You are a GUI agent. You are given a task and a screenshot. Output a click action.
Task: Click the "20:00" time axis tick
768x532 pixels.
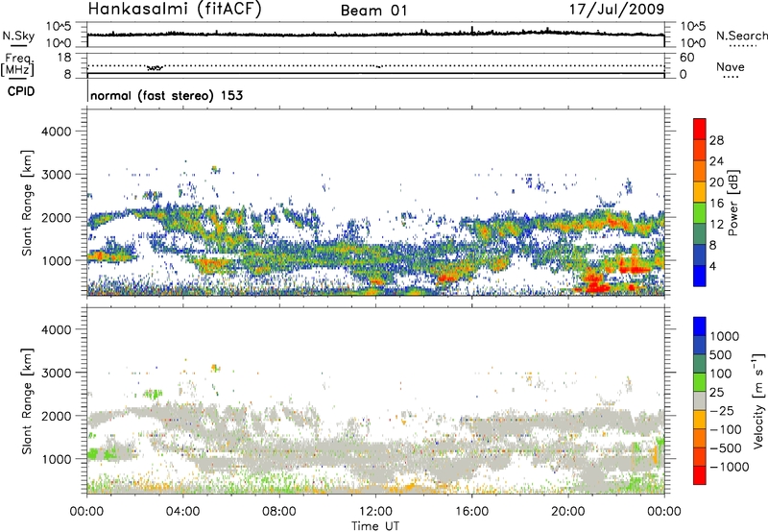pyautogui.click(x=568, y=512)
